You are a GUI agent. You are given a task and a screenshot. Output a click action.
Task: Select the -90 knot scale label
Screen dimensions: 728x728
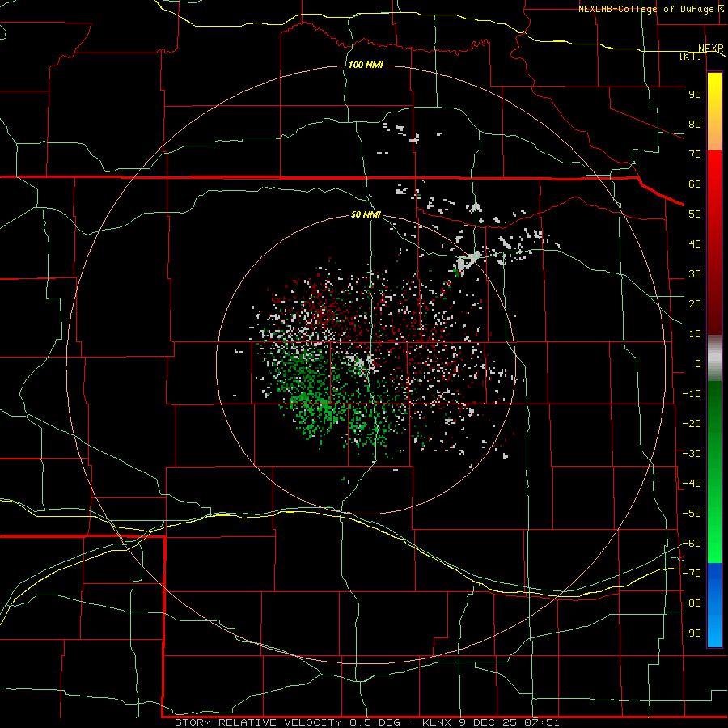692,633
